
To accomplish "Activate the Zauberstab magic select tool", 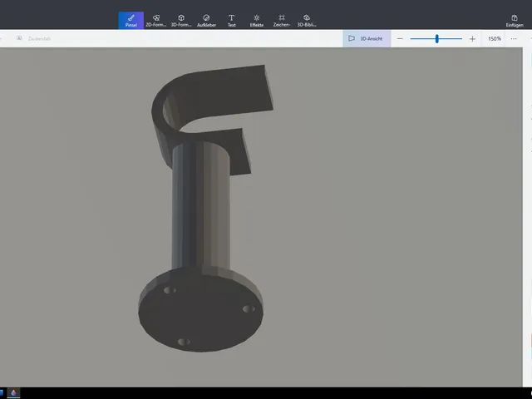I will (x=34, y=39).
